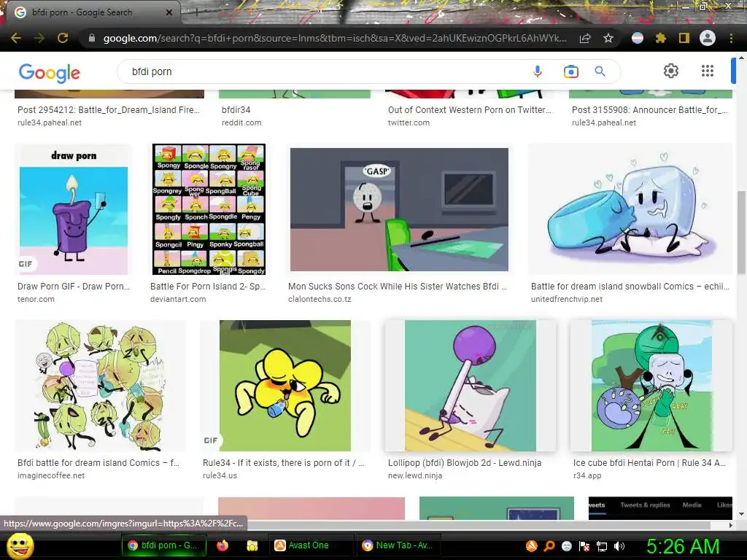Open the orange Avast tray icon
747x560 pixels.
pos(531,545)
